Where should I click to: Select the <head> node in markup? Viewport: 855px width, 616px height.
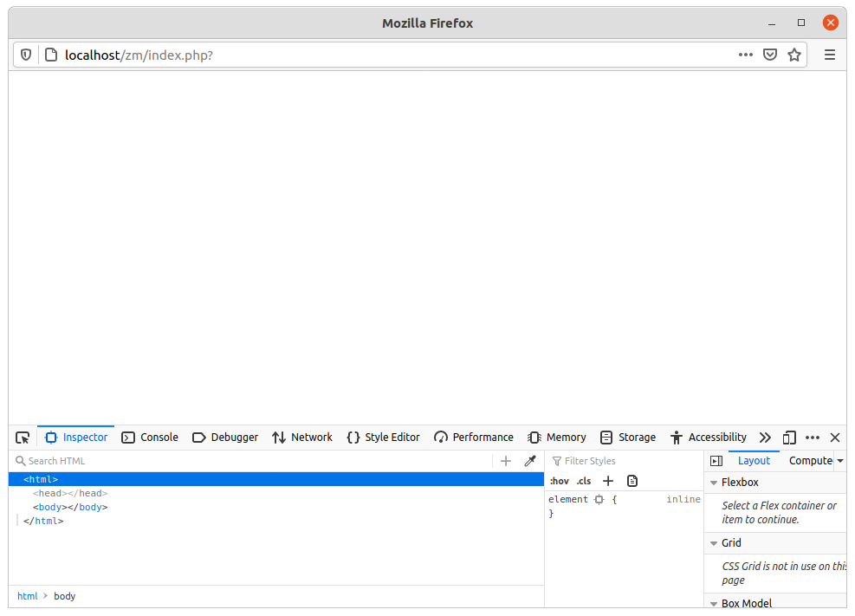(x=70, y=493)
